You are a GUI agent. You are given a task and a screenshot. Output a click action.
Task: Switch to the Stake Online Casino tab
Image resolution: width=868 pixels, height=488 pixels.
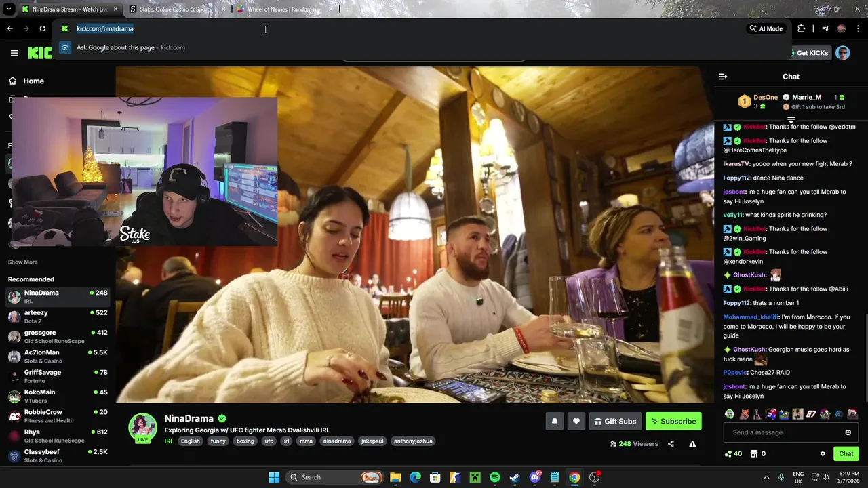point(176,9)
